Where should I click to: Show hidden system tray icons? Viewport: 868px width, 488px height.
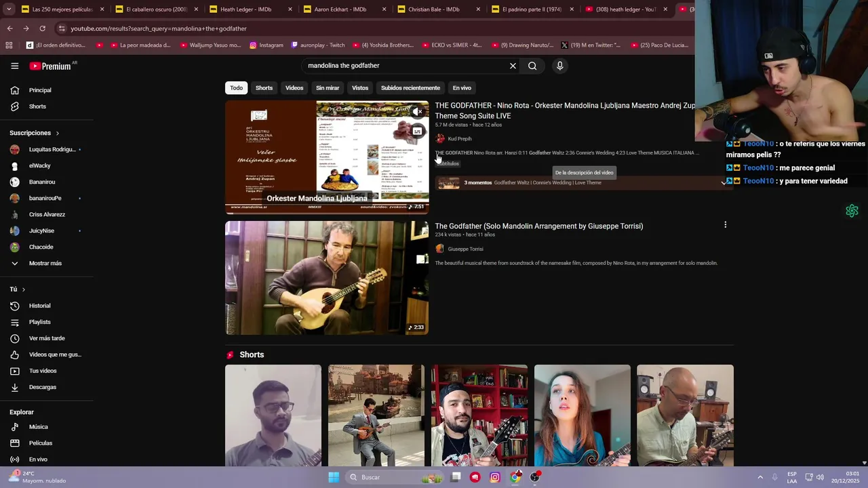coord(760,477)
